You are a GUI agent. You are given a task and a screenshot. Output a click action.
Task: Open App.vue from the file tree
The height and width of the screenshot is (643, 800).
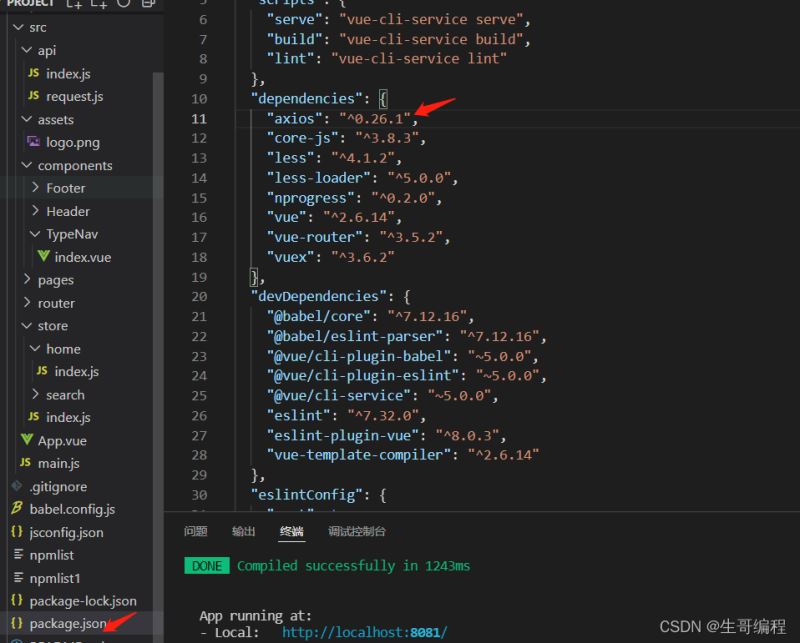(x=61, y=440)
